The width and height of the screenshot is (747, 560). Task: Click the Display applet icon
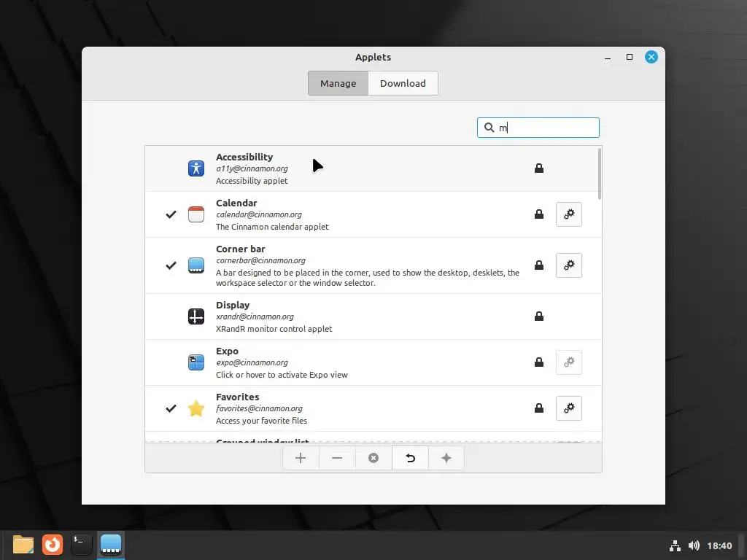pos(196,316)
